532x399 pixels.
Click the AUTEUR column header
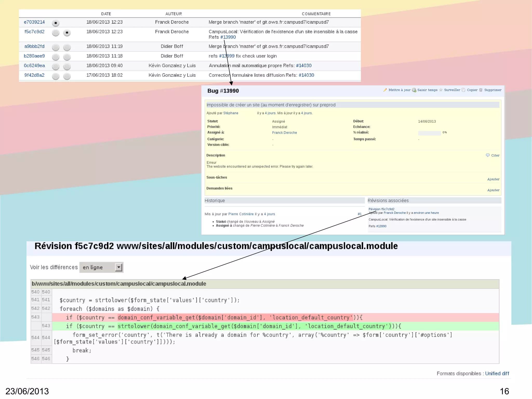pos(174,14)
